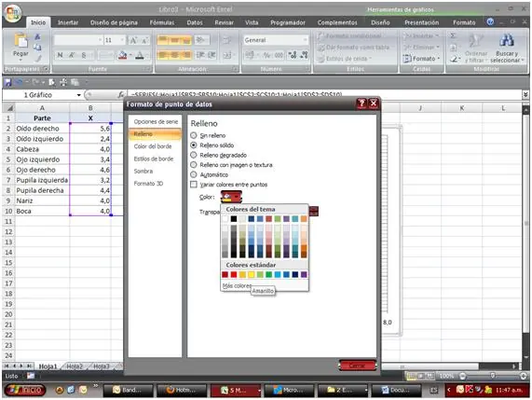
Task: Select the Sin relleno radio button
Action: [x=194, y=135]
